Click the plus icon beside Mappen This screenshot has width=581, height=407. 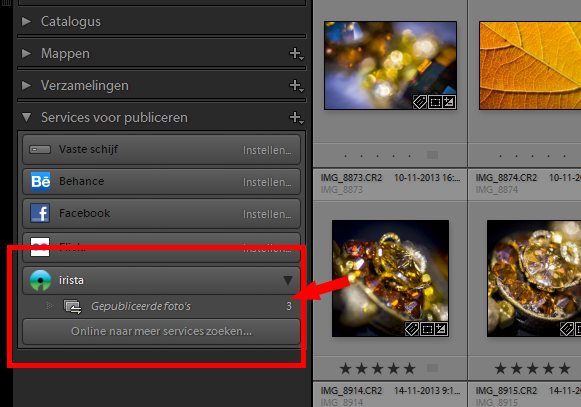click(x=296, y=54)
